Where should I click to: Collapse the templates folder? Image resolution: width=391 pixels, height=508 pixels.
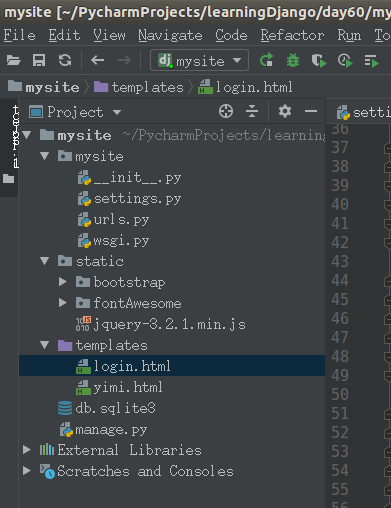coord(45,345)
